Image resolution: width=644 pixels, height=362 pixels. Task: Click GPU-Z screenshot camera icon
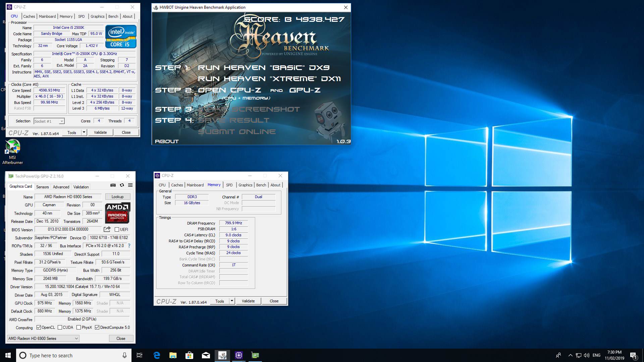coord(113,185)
